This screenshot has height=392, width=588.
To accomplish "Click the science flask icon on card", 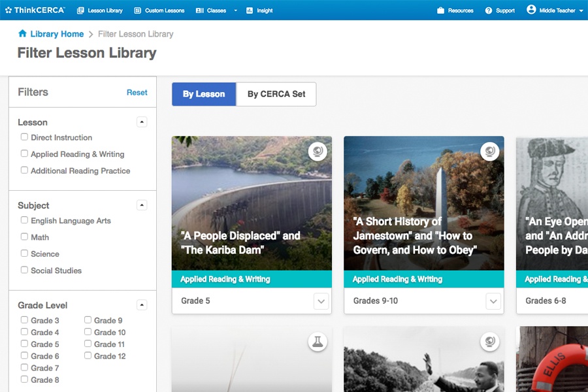I will coord(318,342).
